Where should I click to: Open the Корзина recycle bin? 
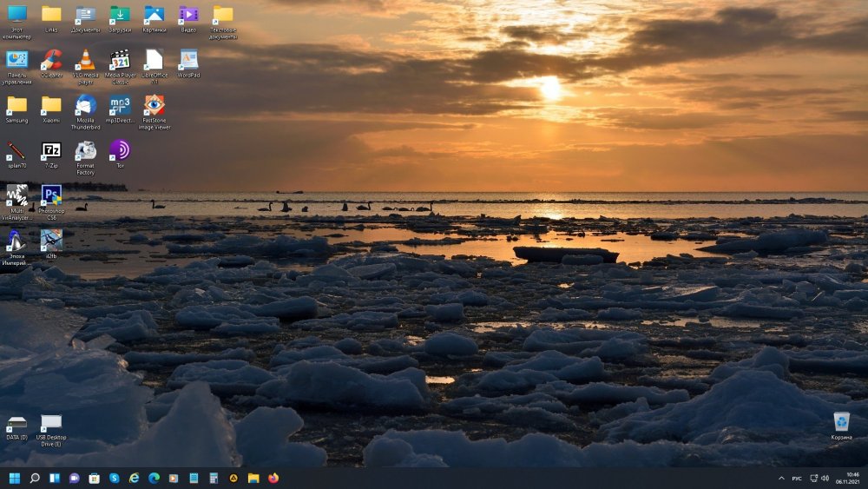click(841, 426)
